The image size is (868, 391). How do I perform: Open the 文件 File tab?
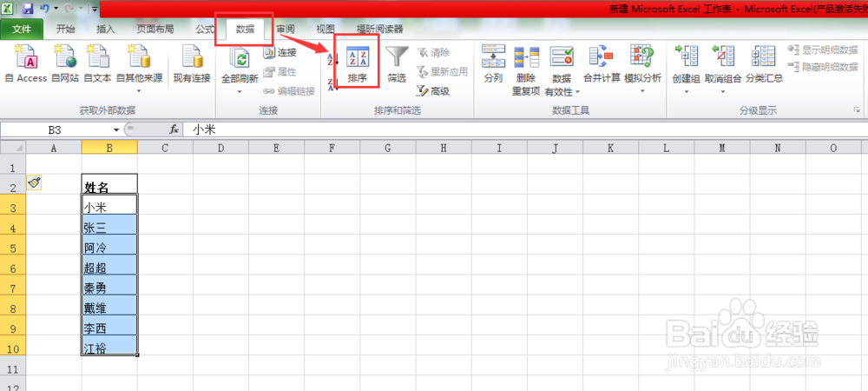coord(22,30)
